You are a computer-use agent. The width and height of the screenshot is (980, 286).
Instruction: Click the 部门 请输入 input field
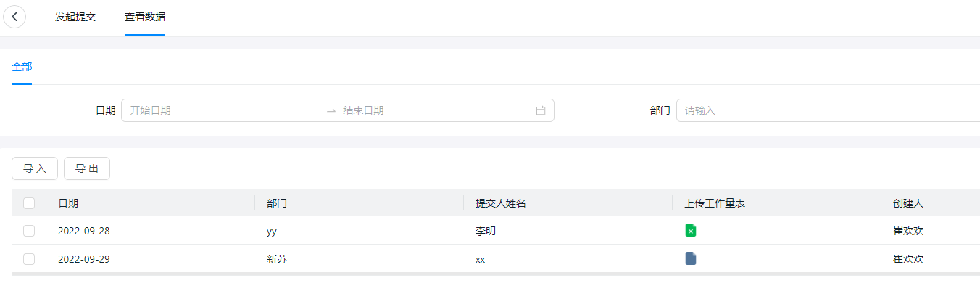coord(828,110)
